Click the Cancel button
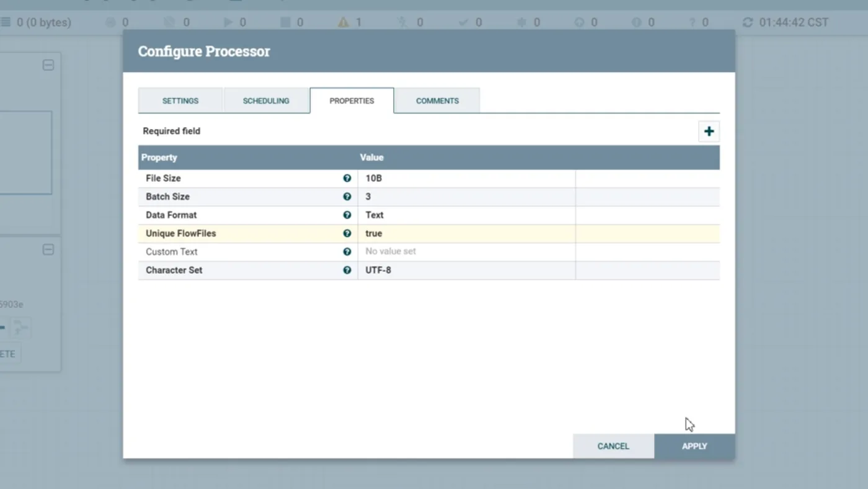 tap(613, 446)
